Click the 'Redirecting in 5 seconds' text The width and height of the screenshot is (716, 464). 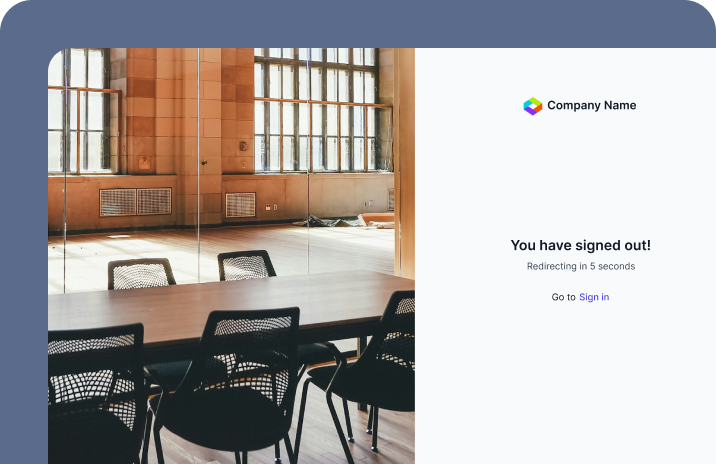tap(581, 266)
